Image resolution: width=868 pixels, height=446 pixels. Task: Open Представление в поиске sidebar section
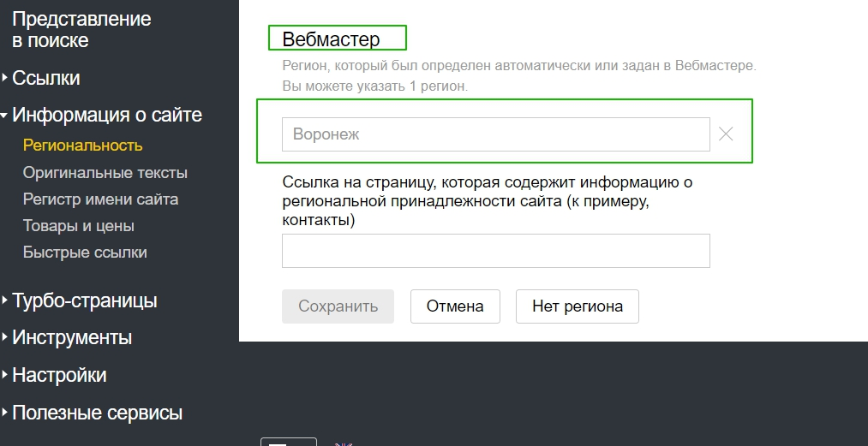[x=81, y=29]
